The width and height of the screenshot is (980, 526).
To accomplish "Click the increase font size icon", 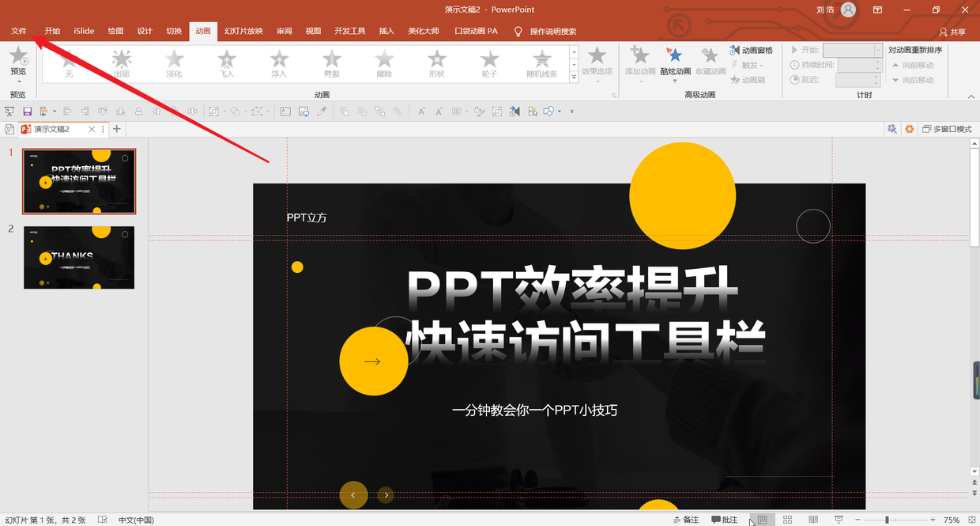I will 422,112.
